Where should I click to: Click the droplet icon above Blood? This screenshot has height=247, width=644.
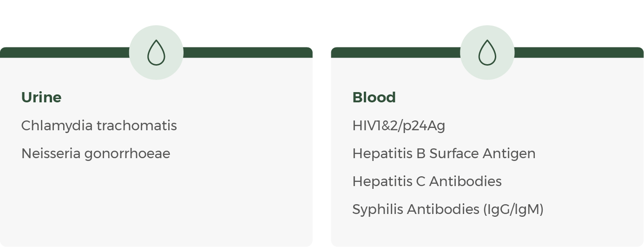(487, 53)
